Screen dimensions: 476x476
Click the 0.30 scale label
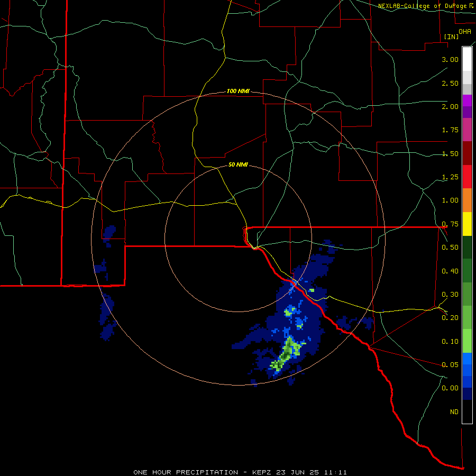(450, 295)
